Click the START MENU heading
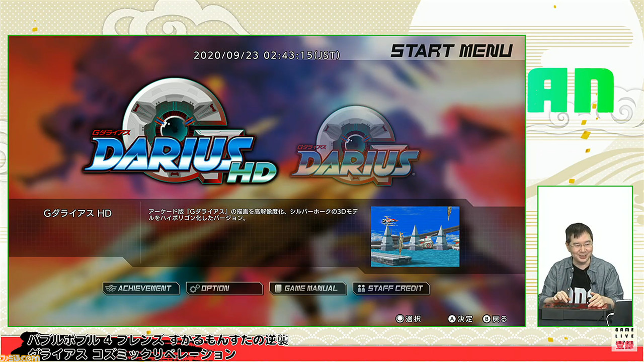Screen dimensions: 644x362 (451, 51)
